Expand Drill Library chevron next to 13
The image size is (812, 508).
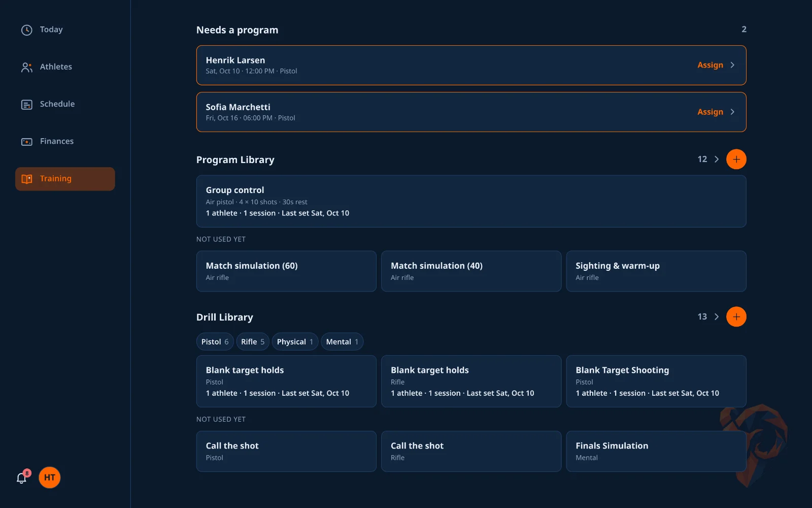[x=717, y=316]
